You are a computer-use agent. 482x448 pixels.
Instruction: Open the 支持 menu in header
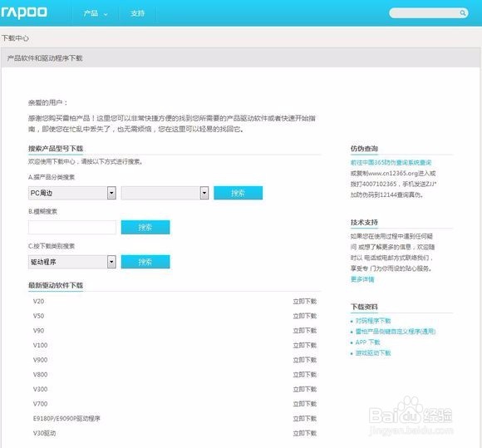[x=137, y=13]
